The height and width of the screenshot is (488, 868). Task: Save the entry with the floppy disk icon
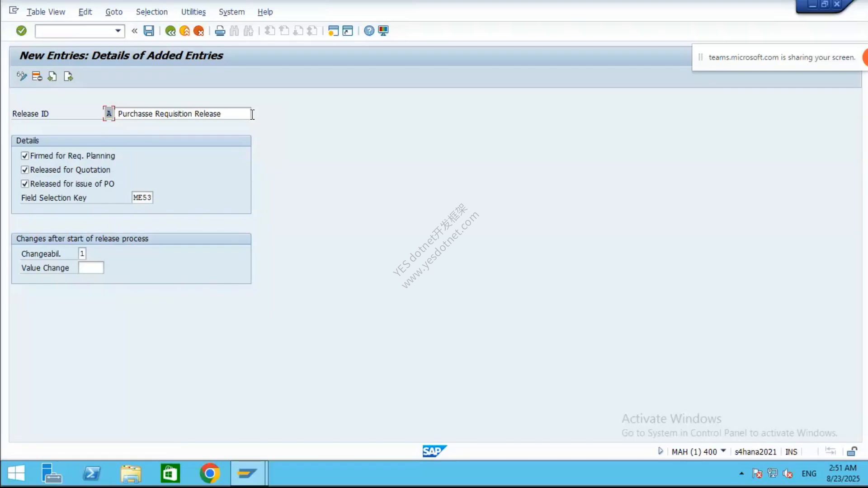click(x=149, y=31)
